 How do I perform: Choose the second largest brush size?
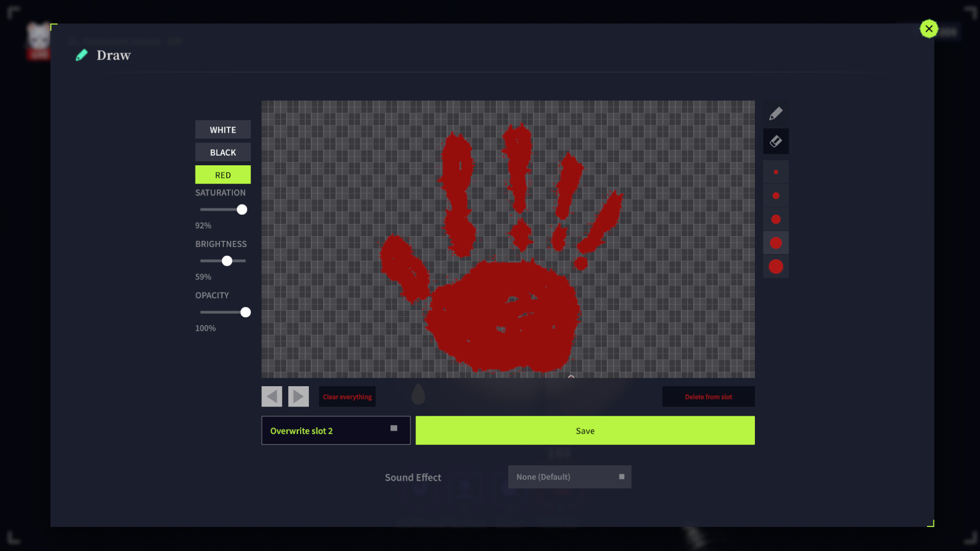click(x=776, y=243)
